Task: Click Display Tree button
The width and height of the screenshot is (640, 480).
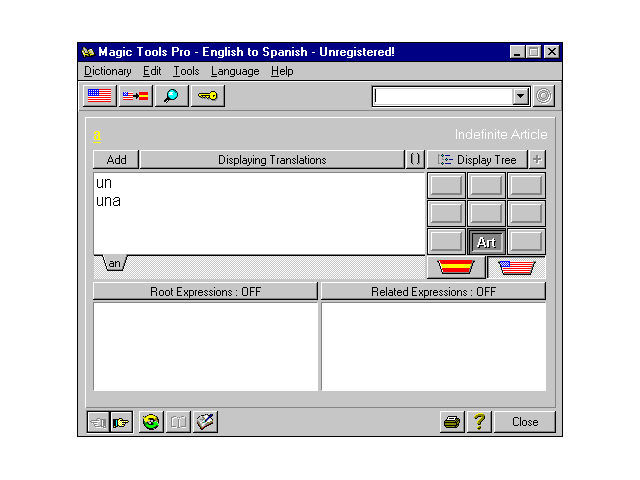Action: [477, 160]
